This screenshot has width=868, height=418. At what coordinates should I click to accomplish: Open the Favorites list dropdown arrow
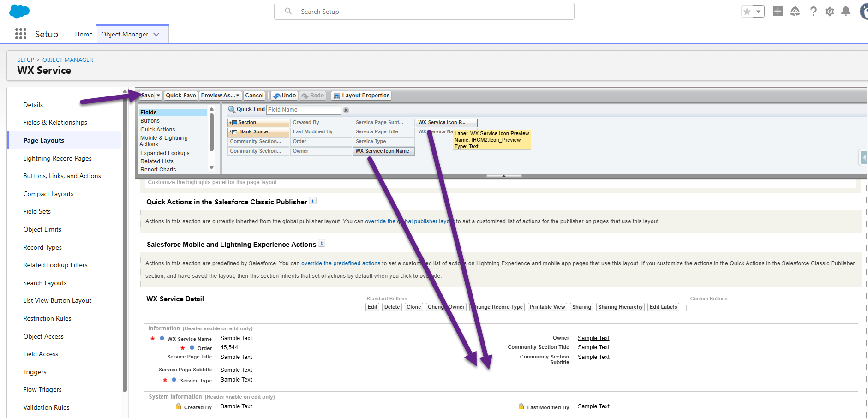759,12
